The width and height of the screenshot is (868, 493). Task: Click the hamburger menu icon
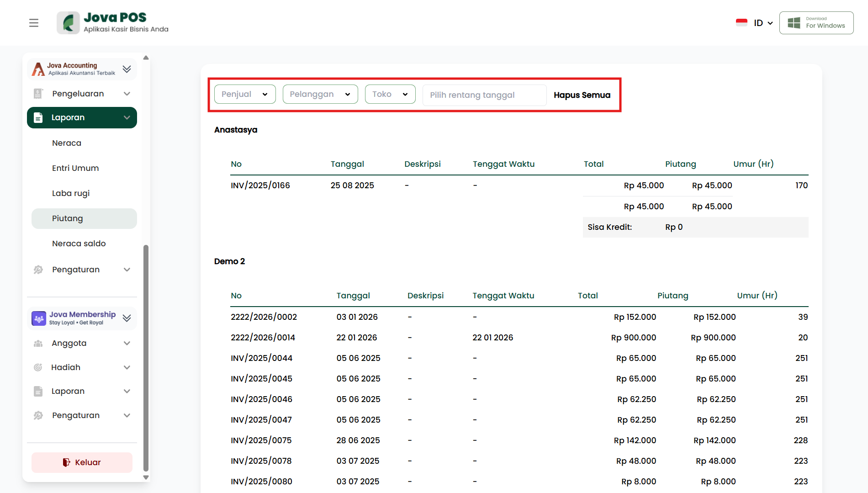(x=34, y=23)
